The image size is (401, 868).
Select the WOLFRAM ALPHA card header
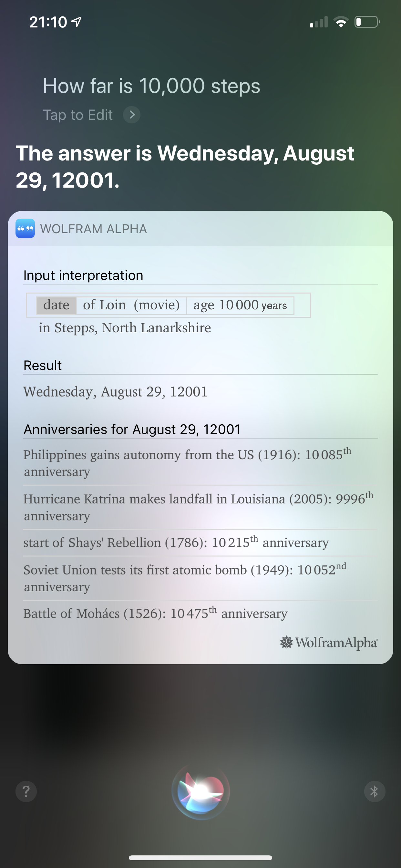(x=200, y=228)
